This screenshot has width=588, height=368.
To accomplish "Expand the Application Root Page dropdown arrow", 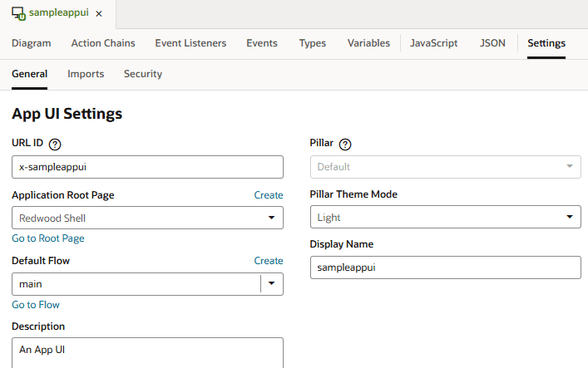I will (271, 218).
